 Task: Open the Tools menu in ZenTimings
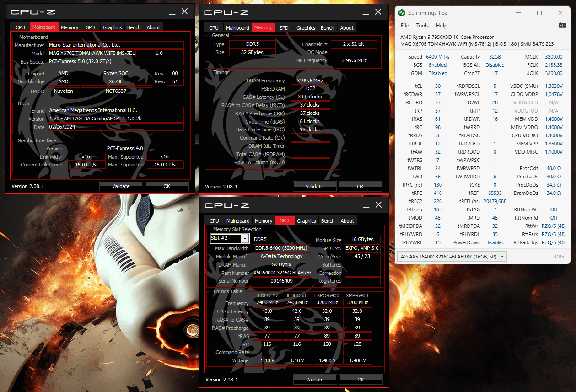tap(422, 26)
